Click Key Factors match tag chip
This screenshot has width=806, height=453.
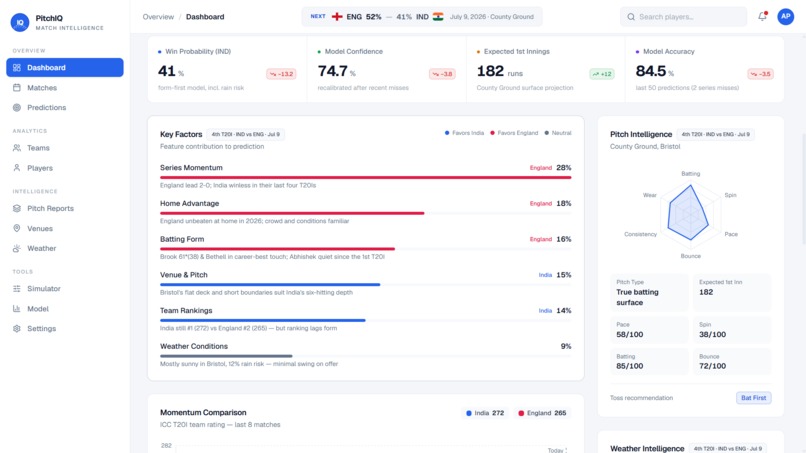pyautogui.click(x=246, y=134)
